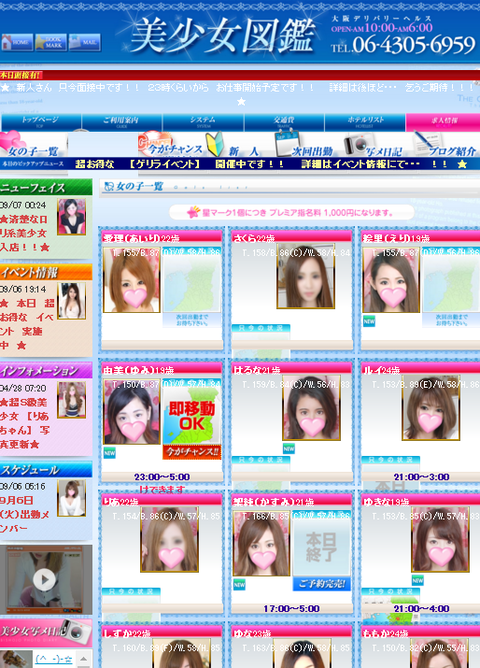This screenshot has height=668, width=480.
Task: Go to the トップページ tab
Action: click(41, 122)
